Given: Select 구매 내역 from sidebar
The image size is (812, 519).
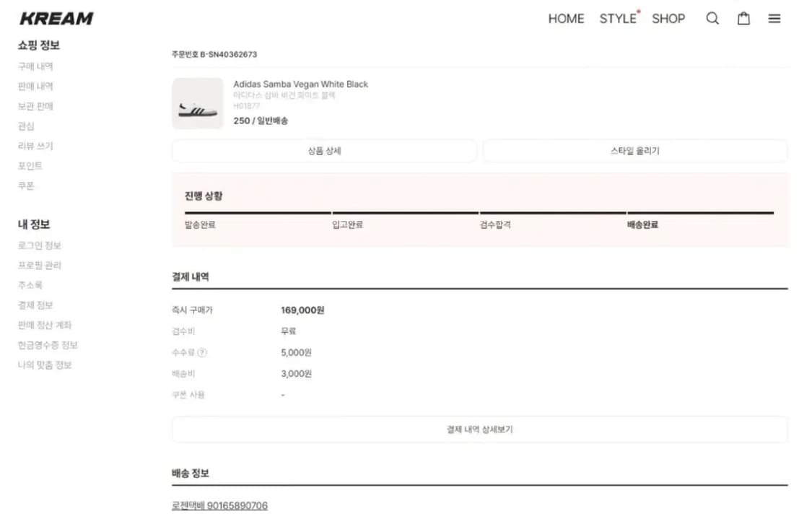Looking at the screenshot, I should (35, 66).
